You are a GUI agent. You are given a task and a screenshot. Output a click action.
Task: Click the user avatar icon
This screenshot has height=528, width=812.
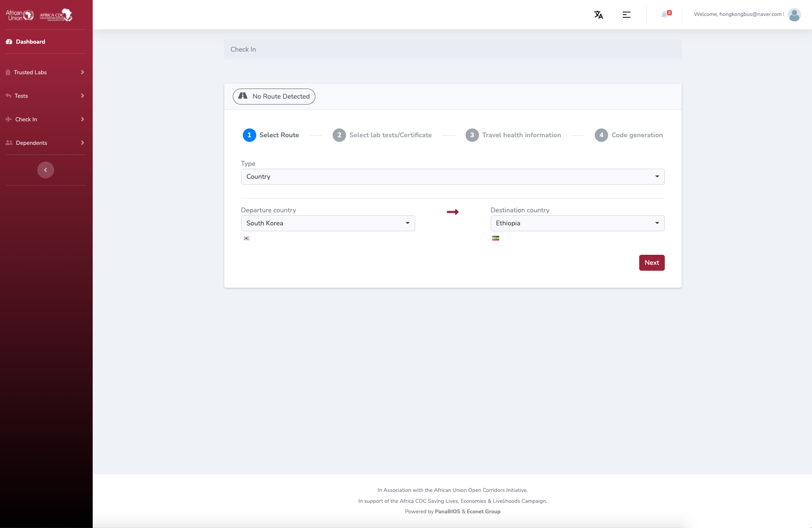[794, 15]
